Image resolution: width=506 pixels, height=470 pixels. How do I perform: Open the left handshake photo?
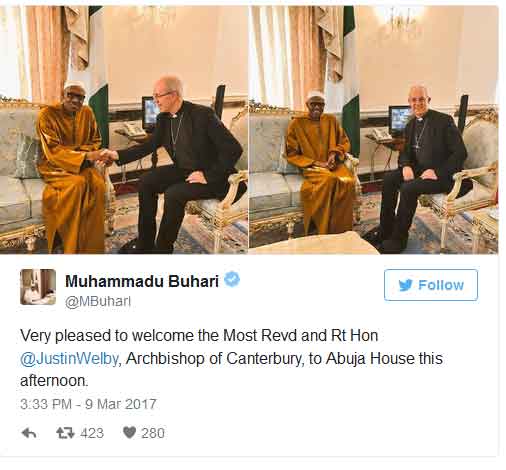124,130
